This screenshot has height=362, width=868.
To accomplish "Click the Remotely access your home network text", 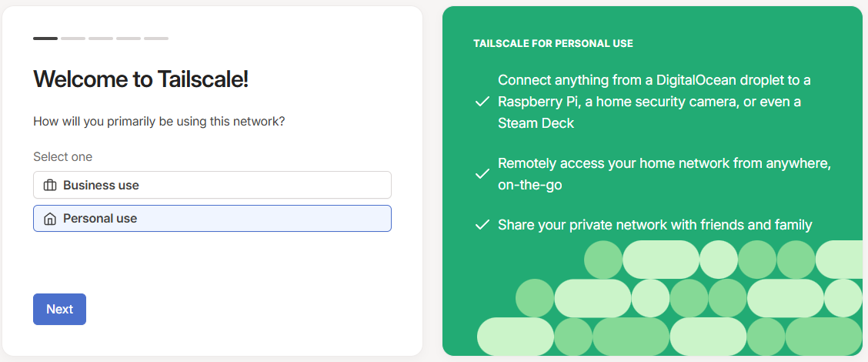I will (664, 163).
